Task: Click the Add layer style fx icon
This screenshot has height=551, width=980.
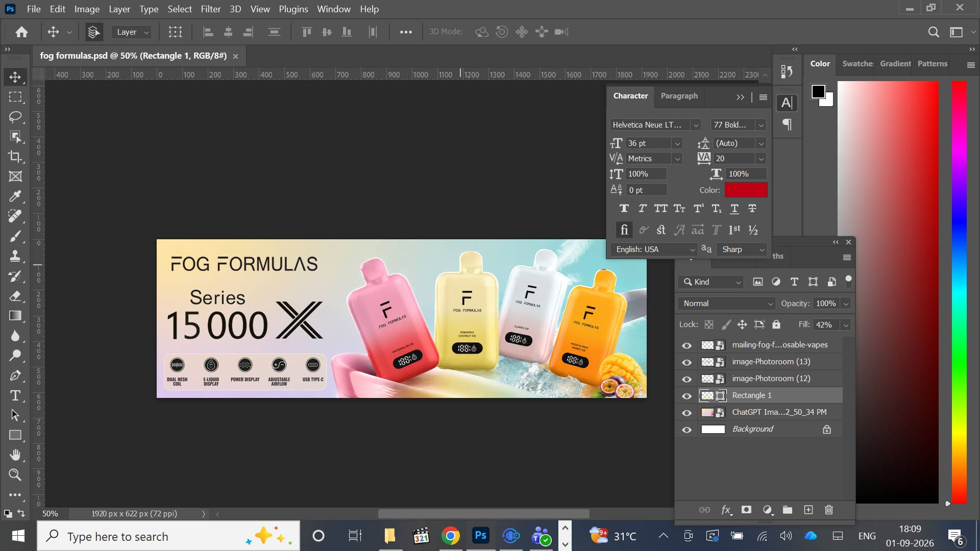Action: point(726,510)
